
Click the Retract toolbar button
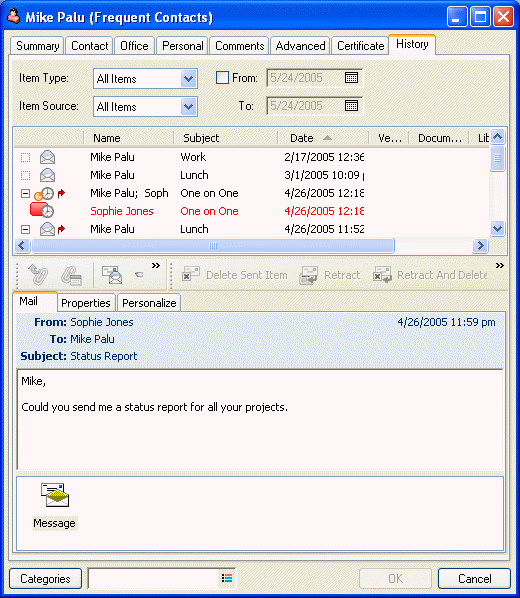[330, 275]
